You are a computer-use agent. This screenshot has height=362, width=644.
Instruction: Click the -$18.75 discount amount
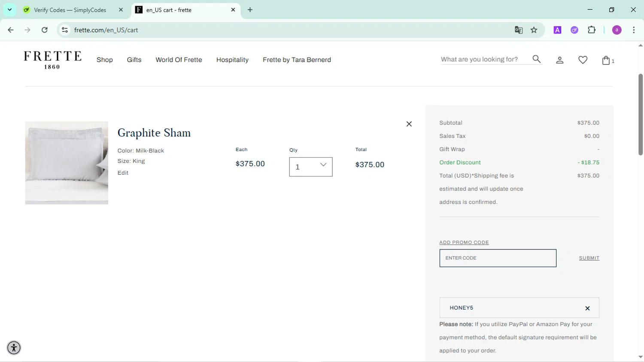tap(588, 163)
